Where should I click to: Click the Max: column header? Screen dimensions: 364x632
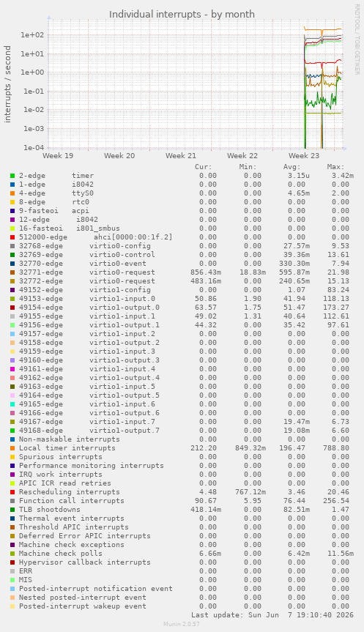[x=335, y=167]
